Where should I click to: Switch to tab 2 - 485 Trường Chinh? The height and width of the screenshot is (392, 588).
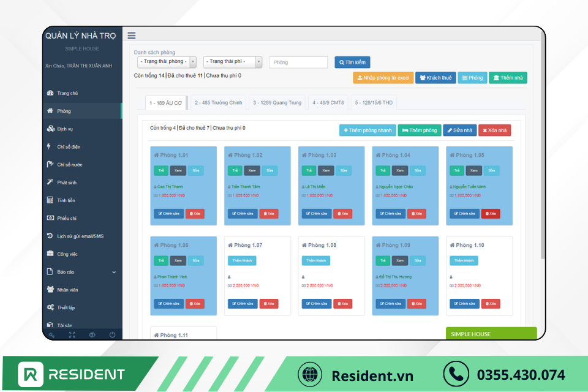click(x=218, y=103)
